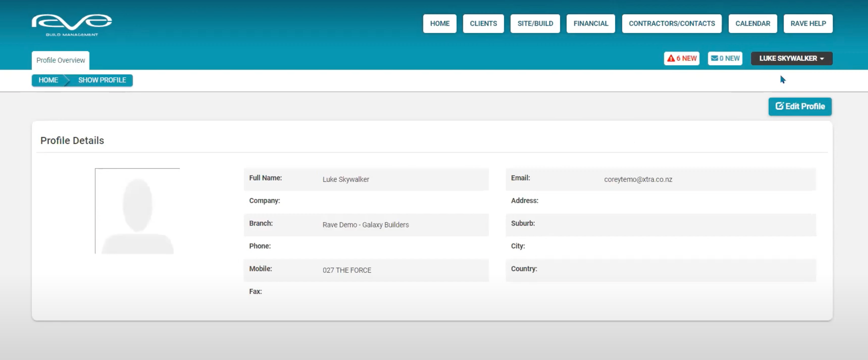
Task: Click the caret arrow beside Luke Skywalker
Action: (x=822, y=59)
